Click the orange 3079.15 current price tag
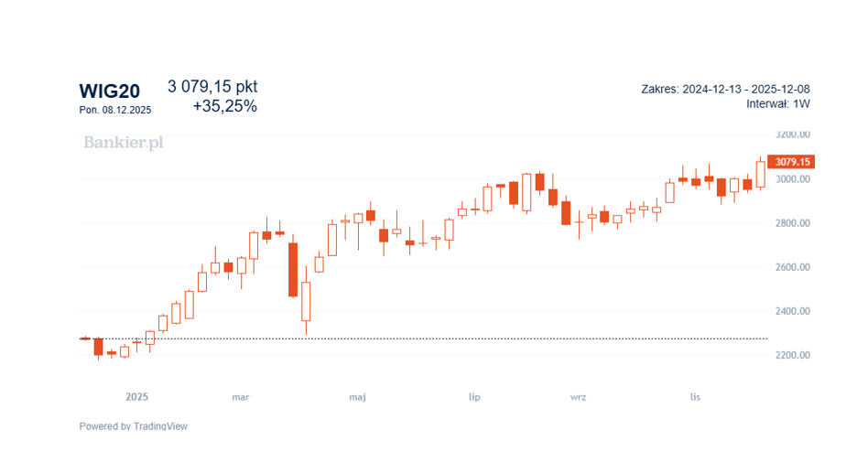The height and width of the screenshot is (473, 868). click(791, 162)
